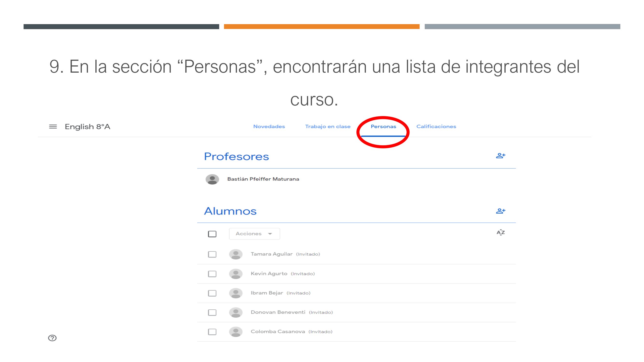
Task: Select the Personas tab
Action: point(383,127)
